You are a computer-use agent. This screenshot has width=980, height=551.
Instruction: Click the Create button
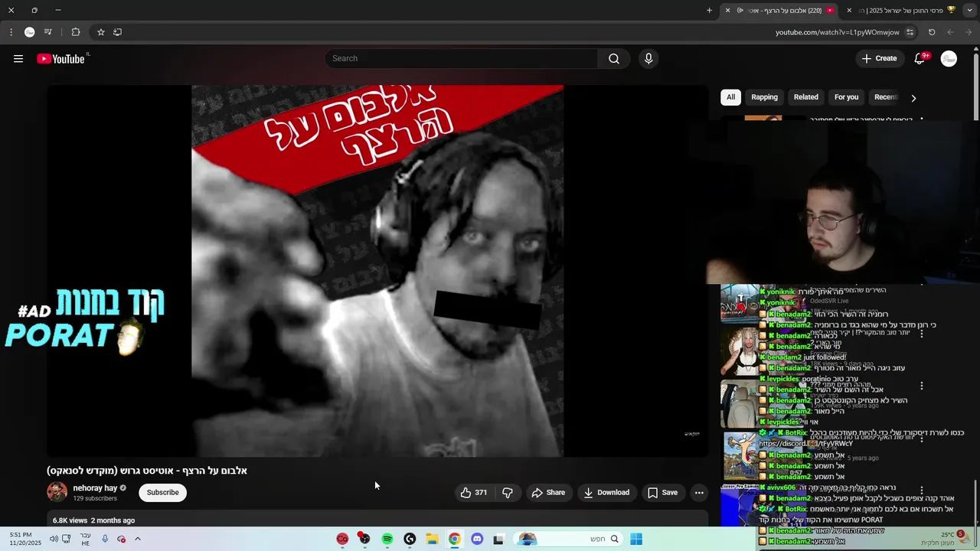879,59
